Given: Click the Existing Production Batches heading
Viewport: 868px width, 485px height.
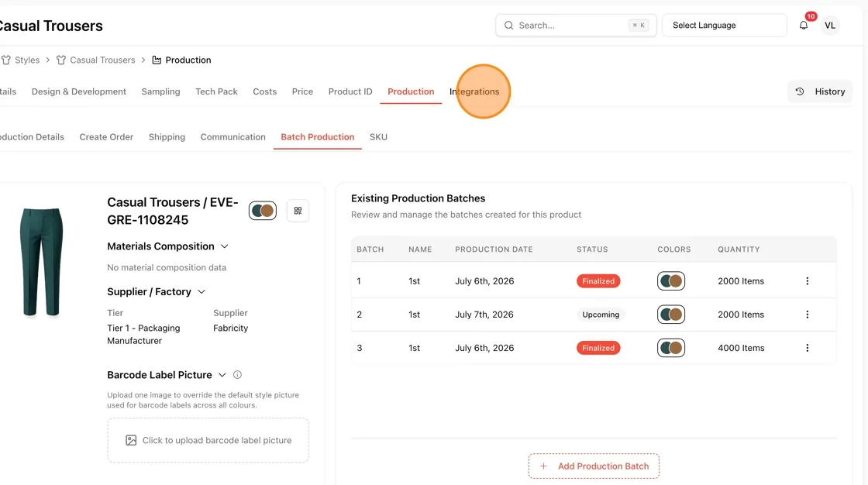Looking at the screenshot, I should point(418,198).
